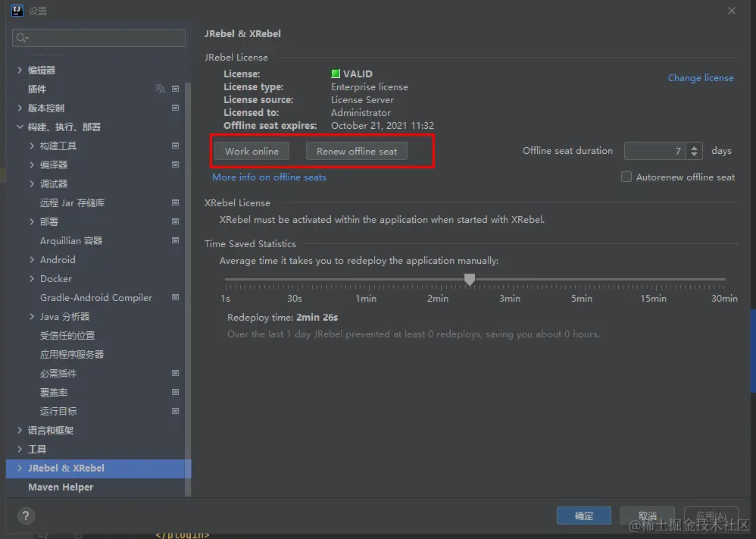Expand the 编辑器 section
The width and height of the screenshot is (756, 539).
20,70
